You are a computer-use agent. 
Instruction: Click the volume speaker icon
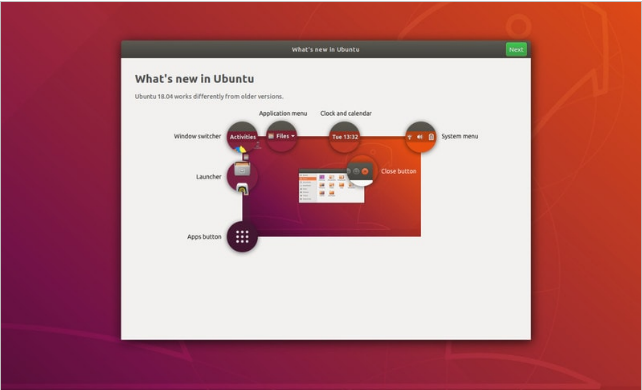pos(420,137)
